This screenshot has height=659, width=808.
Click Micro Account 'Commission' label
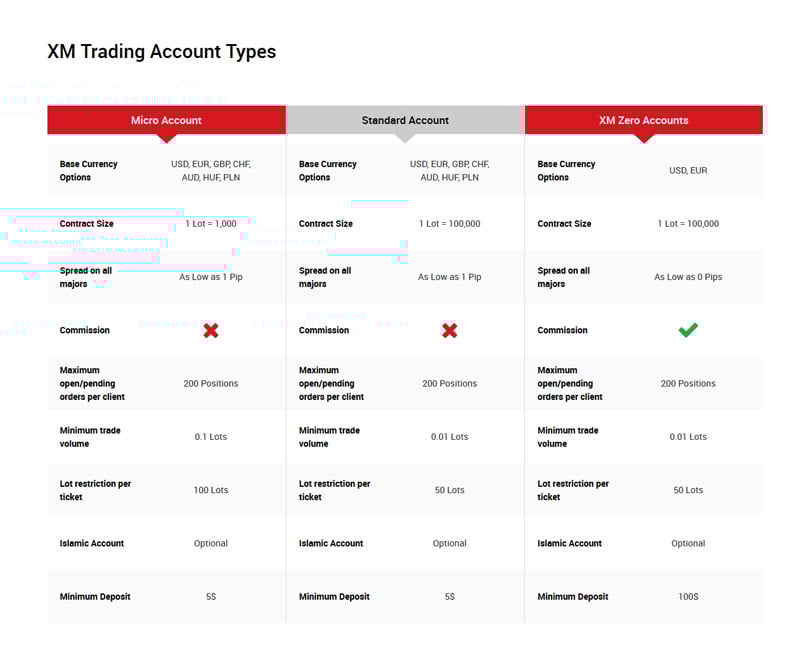[85, 330]
